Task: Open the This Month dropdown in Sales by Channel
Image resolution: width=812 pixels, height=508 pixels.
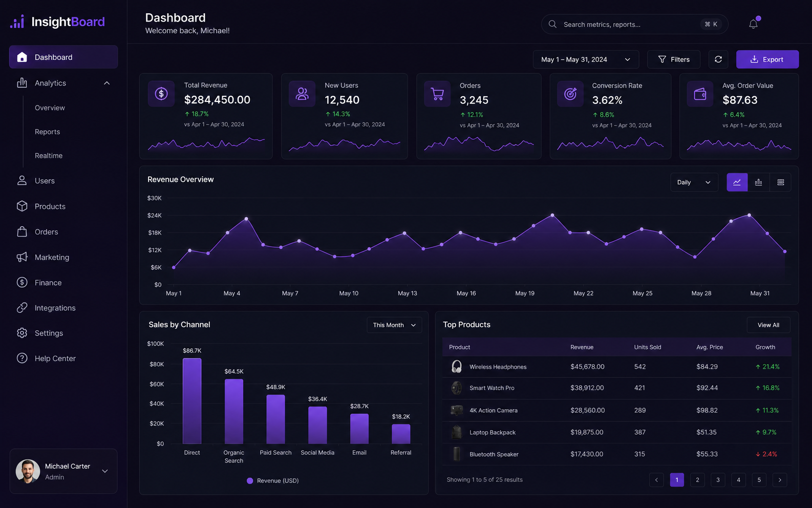Action: coord(394,325)
